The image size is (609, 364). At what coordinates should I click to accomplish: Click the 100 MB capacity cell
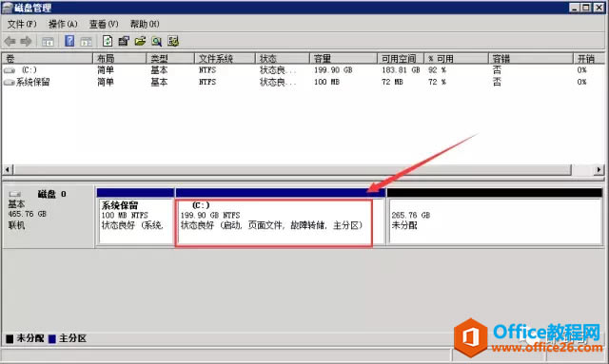click(x=326, y=83)
